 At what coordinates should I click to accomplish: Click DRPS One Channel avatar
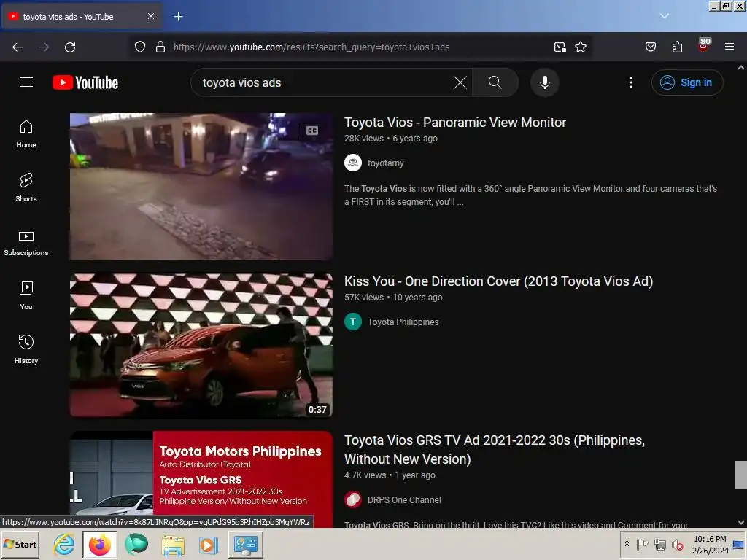tap(352, 499)
